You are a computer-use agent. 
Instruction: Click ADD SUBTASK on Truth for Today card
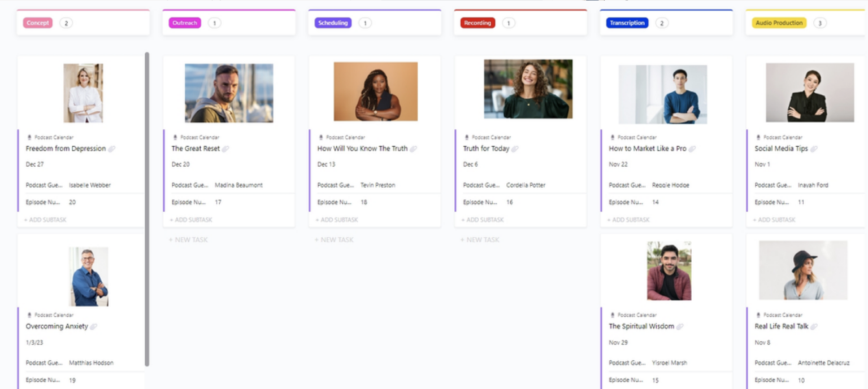point(482,220)
